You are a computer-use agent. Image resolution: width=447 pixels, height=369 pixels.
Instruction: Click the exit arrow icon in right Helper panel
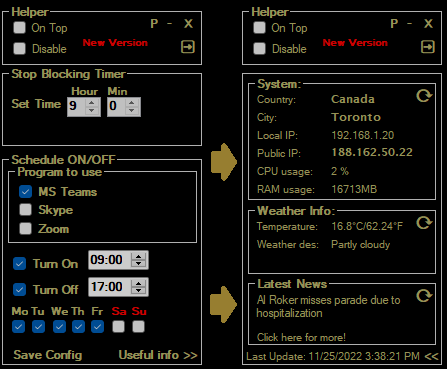(x=428, y=47)
